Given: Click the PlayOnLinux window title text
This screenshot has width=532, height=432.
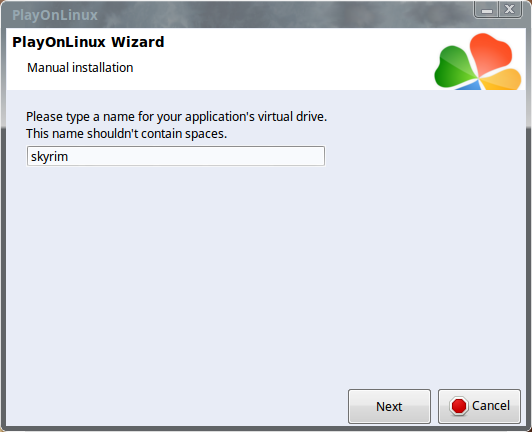Looking at the screenshot, I should click(x=55, y=15).
